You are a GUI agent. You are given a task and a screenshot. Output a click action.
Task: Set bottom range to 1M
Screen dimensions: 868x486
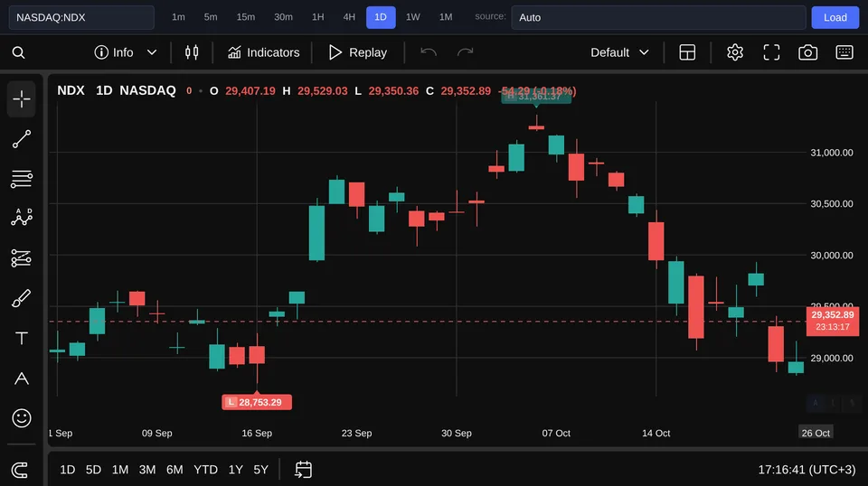tap(120, 470)
